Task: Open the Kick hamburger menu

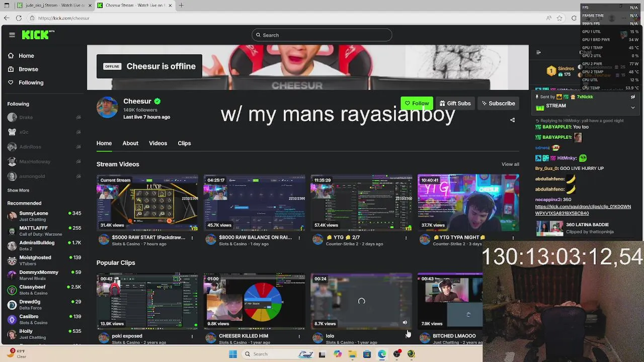Action: [12, 35]
